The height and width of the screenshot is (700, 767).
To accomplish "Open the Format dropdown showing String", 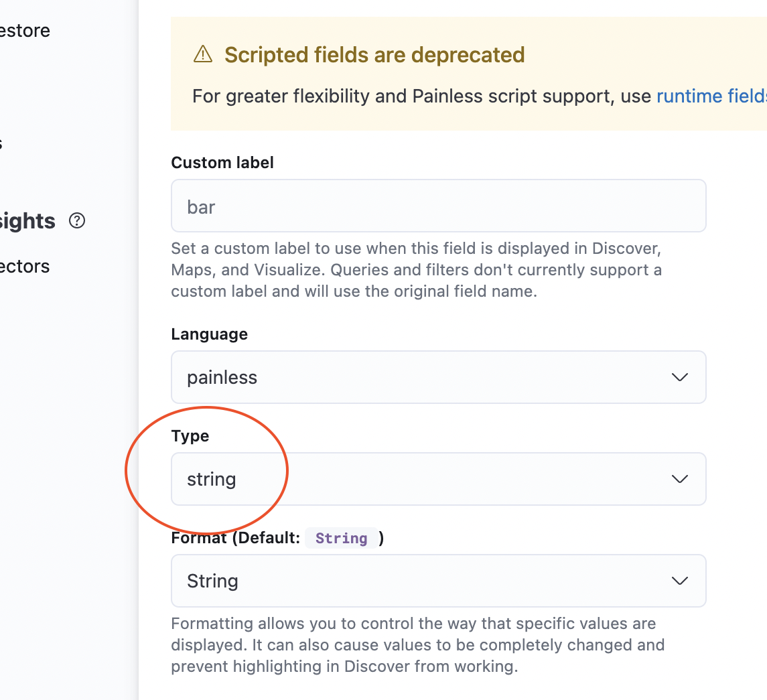I will [439, 581].
